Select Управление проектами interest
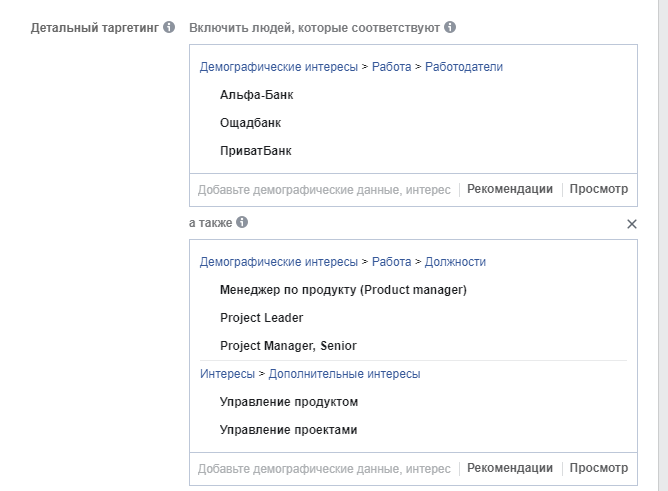The image size is (668, 491). pyautogui.click(x=288, y=430)
